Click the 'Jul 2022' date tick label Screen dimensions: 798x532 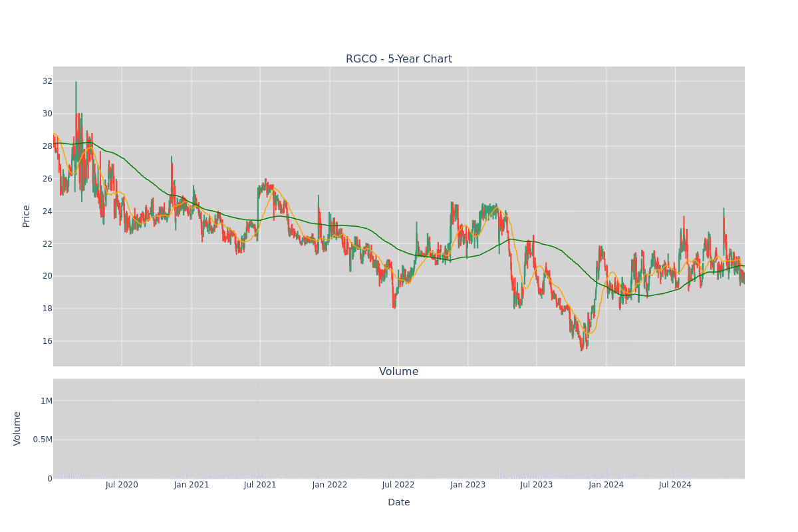point(398,485)
